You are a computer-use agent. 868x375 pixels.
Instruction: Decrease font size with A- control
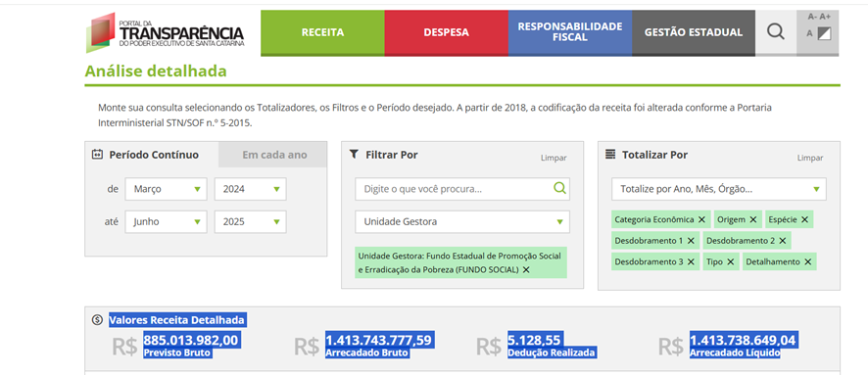click(x=812, y=17)
